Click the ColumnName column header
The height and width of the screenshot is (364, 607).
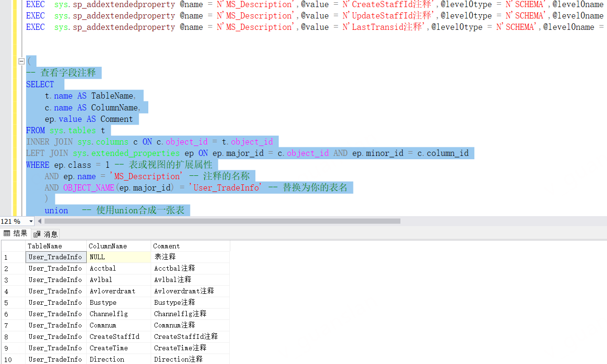click(x=118, y=246)
